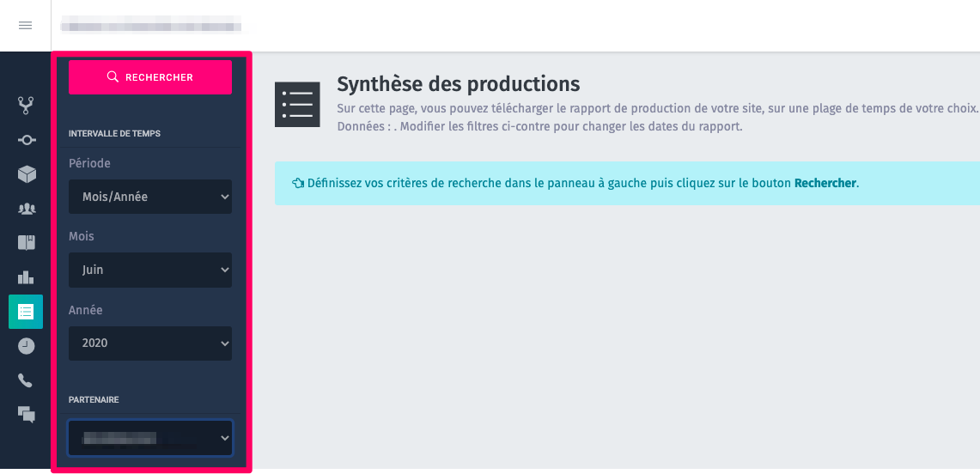
Task: Open the branch/fork icon in the sidebar
Action: click(26, 106)
